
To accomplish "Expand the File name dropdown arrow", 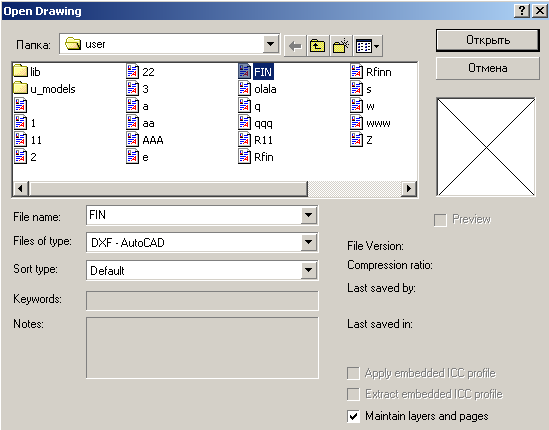I will pos(308,215).
